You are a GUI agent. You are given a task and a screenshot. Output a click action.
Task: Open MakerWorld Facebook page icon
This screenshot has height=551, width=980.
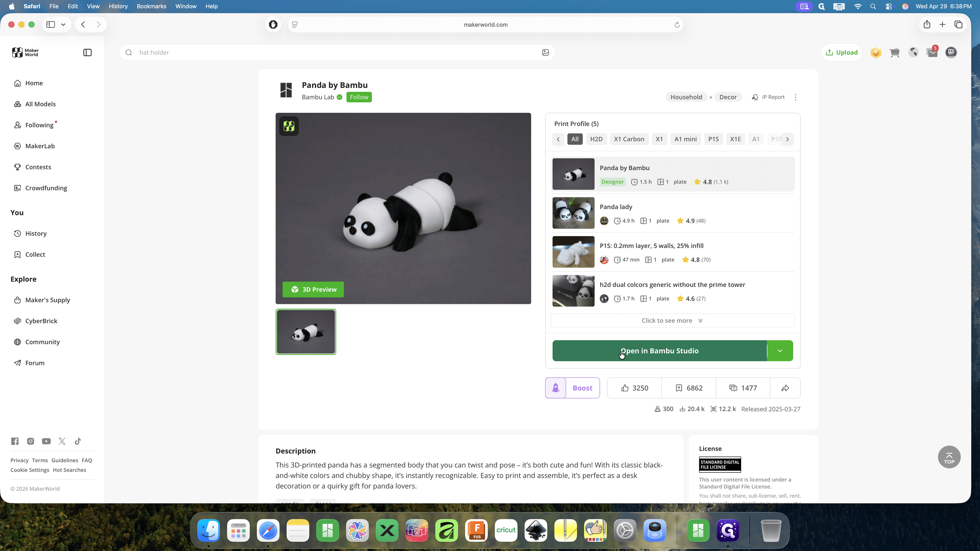point(15,441)
